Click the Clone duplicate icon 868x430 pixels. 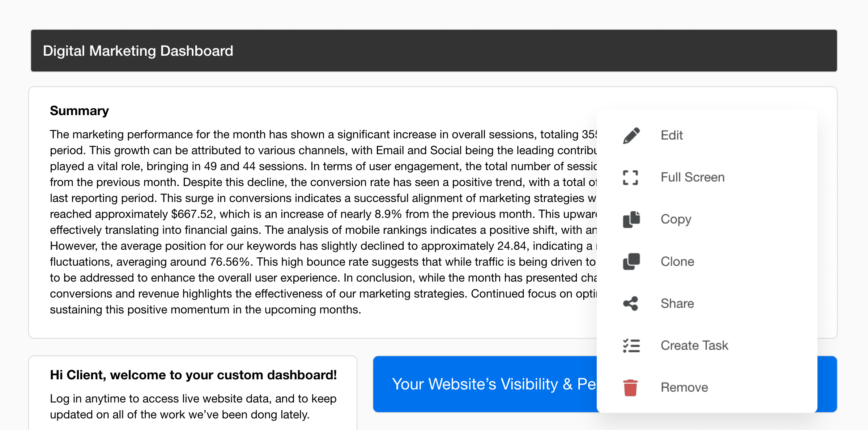(631, 261)
